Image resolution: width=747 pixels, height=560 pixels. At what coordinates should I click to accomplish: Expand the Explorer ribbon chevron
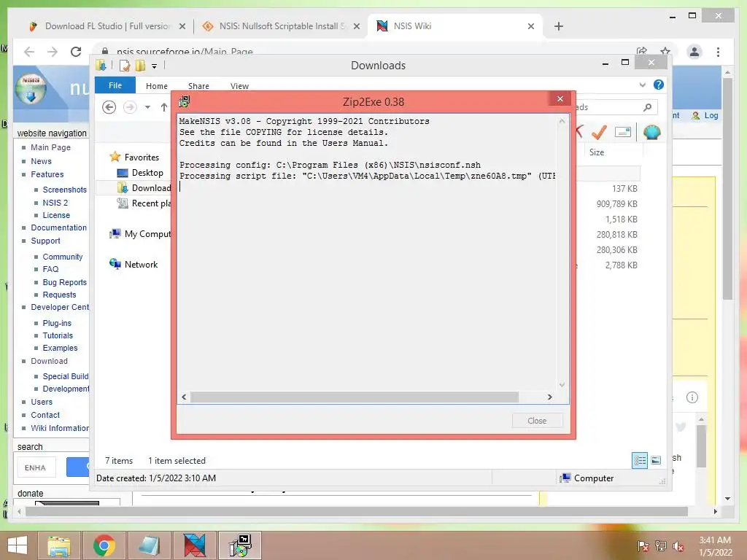642,85
